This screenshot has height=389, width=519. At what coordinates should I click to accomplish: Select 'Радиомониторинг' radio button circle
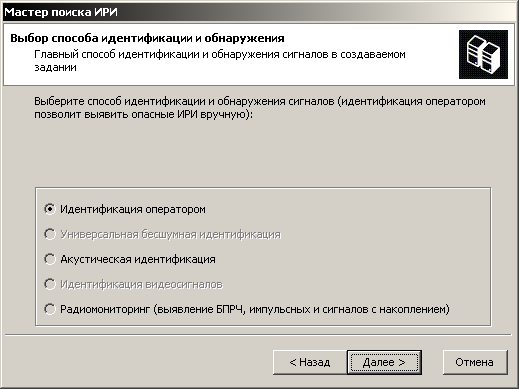50,309
